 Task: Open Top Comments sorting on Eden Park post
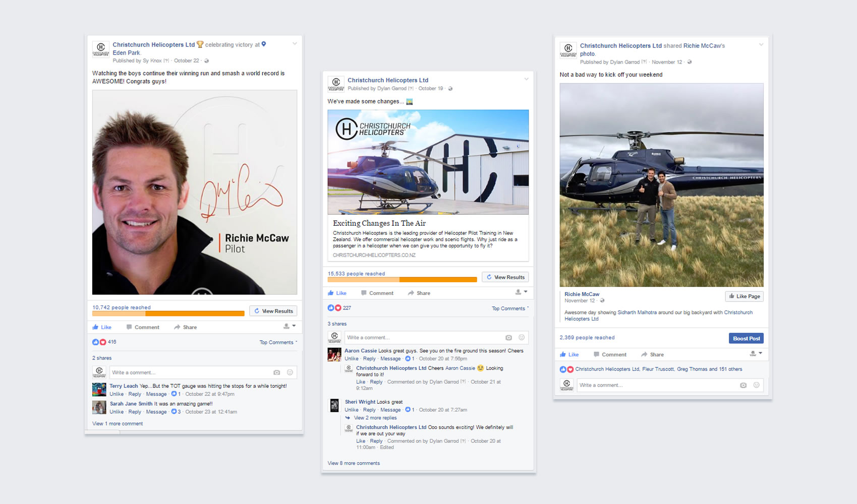(278, 342)
